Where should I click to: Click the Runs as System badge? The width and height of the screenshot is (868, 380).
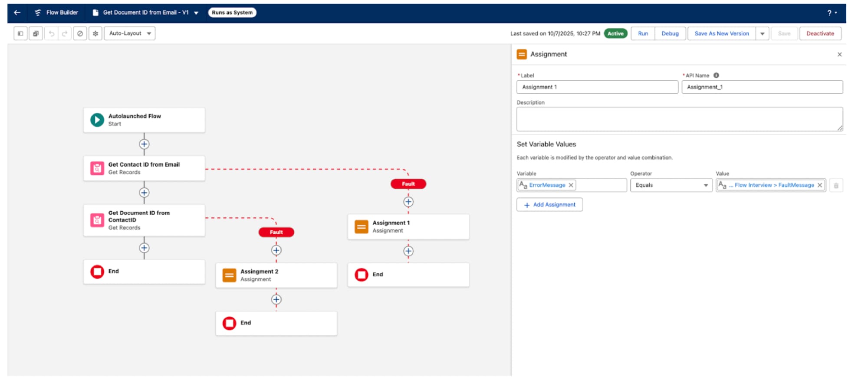232,13
